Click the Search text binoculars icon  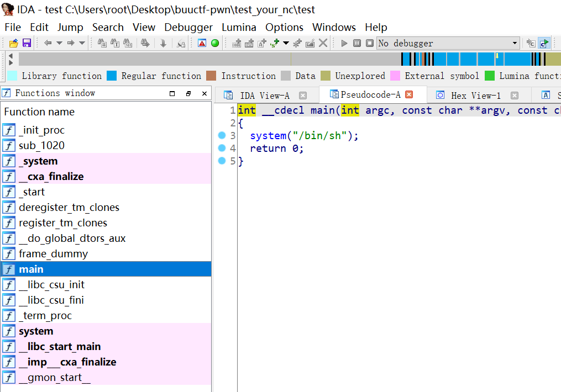pyautogui.click(x=115, y=43)
